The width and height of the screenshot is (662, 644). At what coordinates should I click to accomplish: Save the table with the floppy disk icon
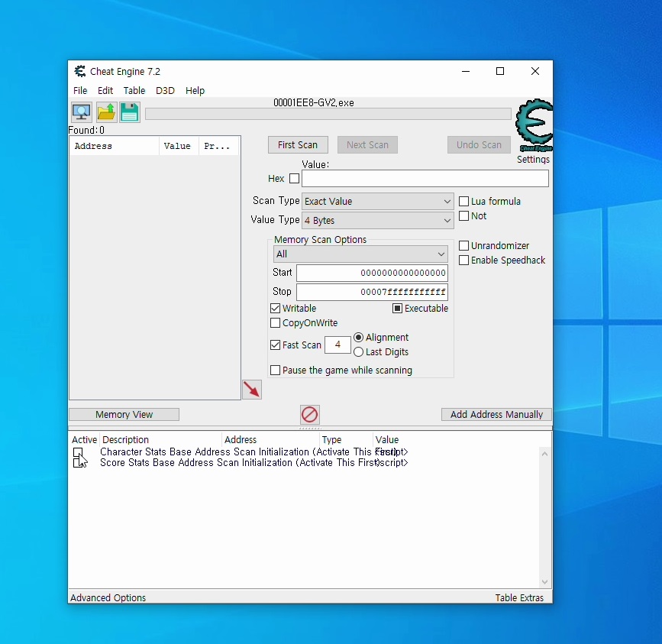130,112
